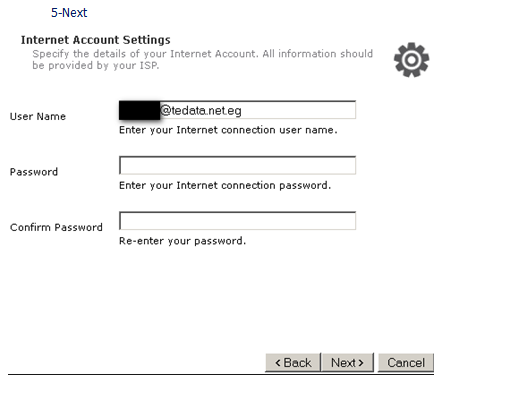The image size is (514, 399).
Task: Focus the Password input field
Action: (x=237, y=165)
